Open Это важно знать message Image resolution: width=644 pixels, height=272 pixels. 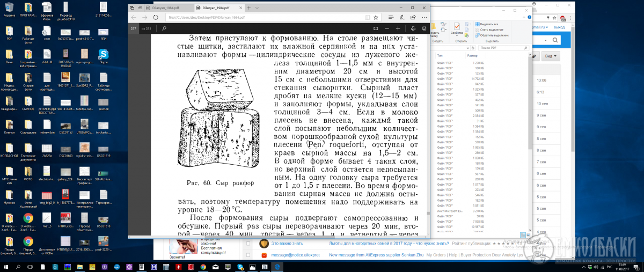click(x=286, y=244)
